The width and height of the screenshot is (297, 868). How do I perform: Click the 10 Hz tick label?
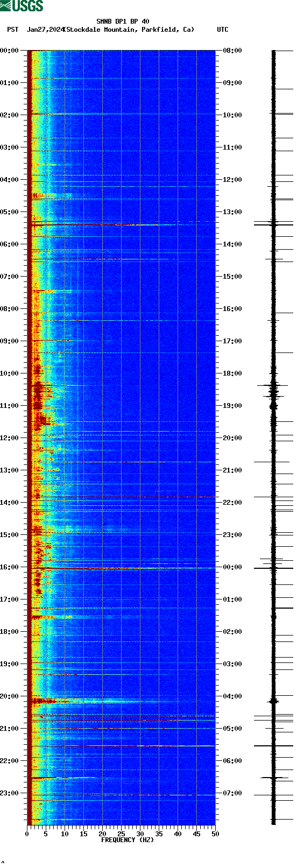(x=65, y=834)
